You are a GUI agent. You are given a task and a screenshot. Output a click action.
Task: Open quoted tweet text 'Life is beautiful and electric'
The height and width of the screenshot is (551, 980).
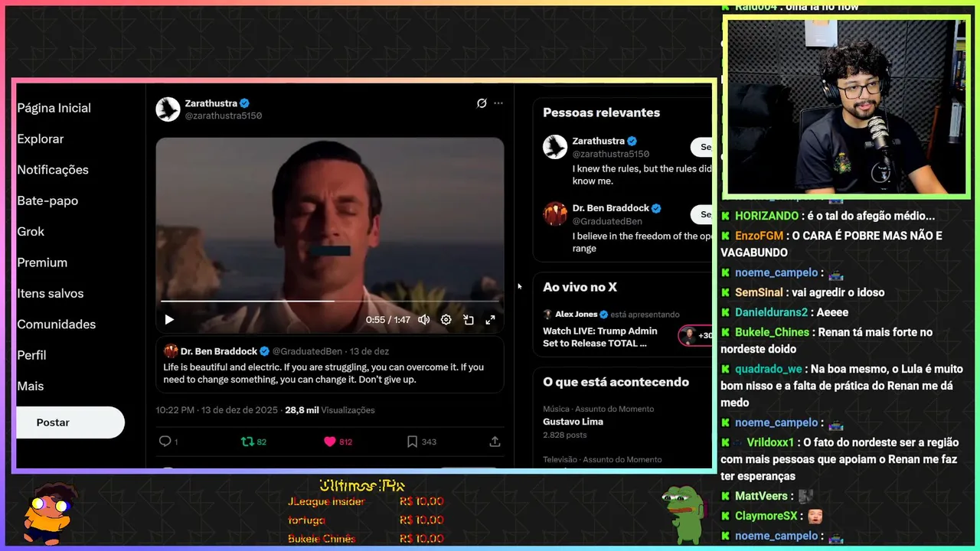[x=323, y=373]
